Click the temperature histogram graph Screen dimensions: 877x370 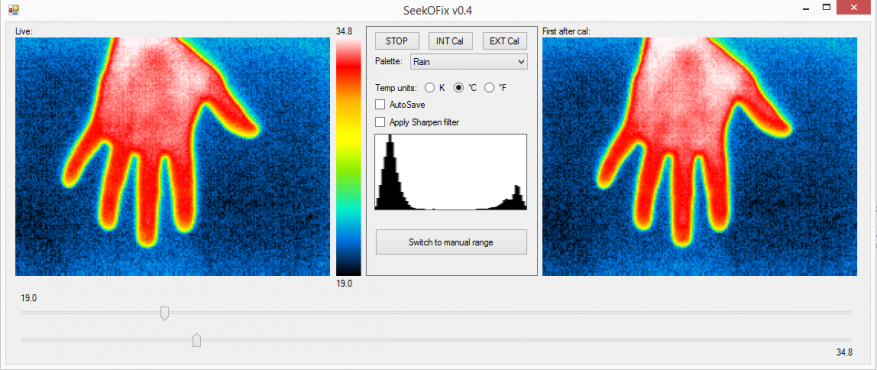tap(450, 172)
